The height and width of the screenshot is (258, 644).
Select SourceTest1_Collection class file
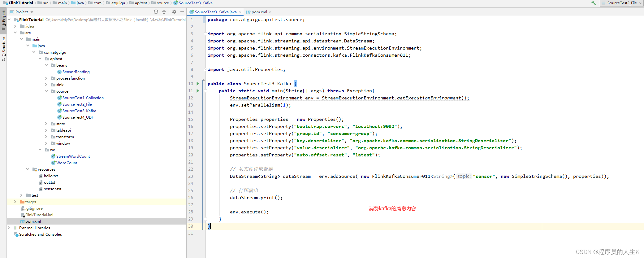coord(83,98)
